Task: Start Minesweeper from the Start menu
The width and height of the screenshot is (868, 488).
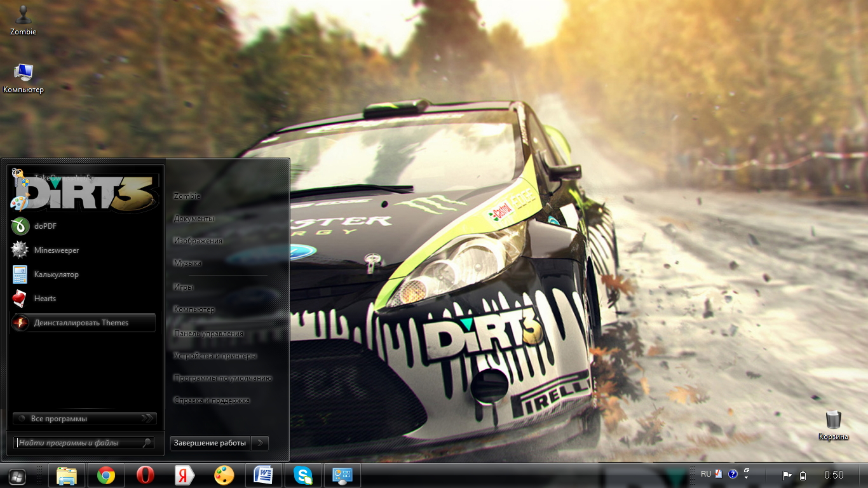Action: click(83, 250)
